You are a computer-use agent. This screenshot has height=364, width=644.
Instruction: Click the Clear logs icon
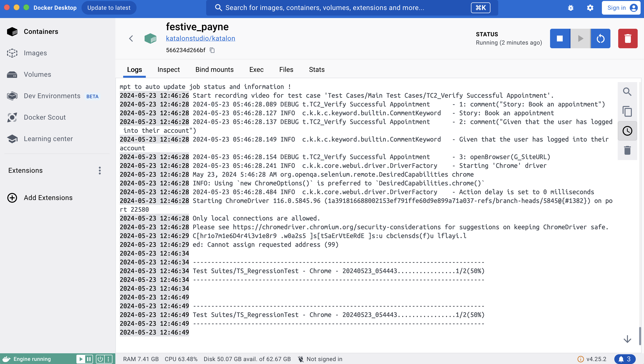[x=627, y=150]
